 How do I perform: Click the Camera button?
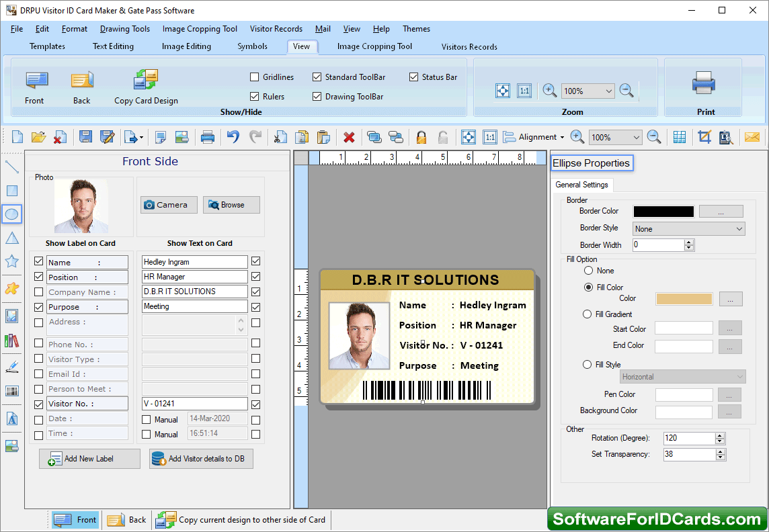[169, 205]
